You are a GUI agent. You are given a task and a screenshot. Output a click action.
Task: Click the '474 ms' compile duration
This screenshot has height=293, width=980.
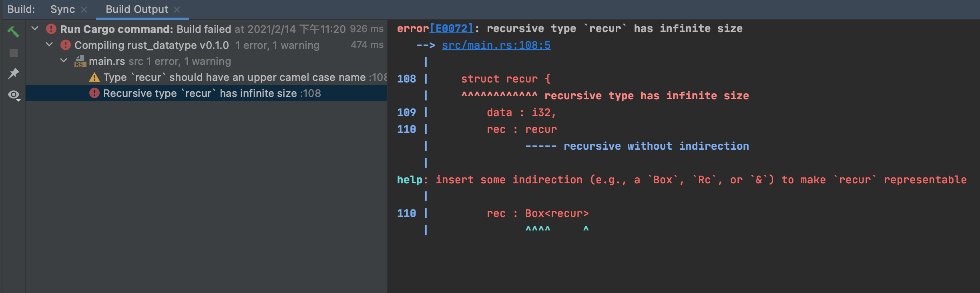367,45
